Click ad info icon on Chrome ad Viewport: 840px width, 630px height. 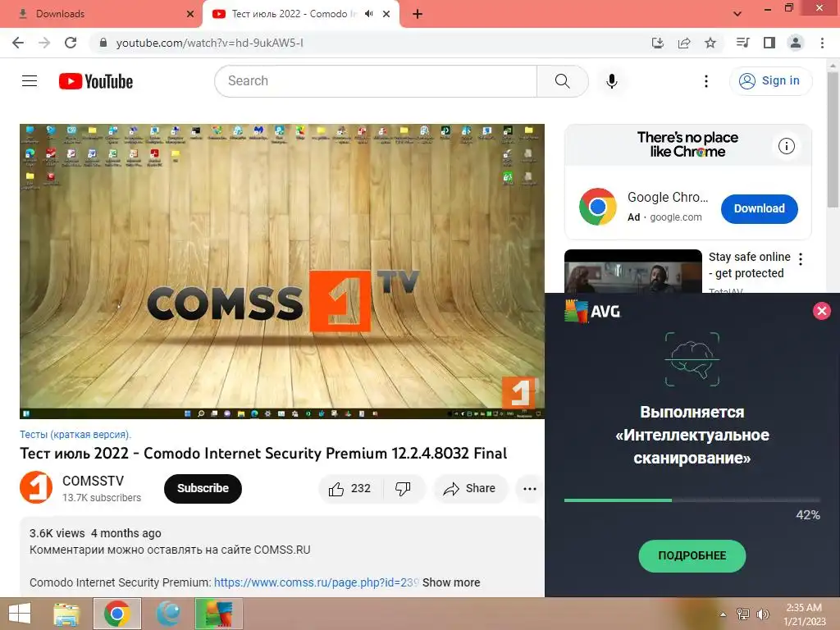(x=786, y=146)
